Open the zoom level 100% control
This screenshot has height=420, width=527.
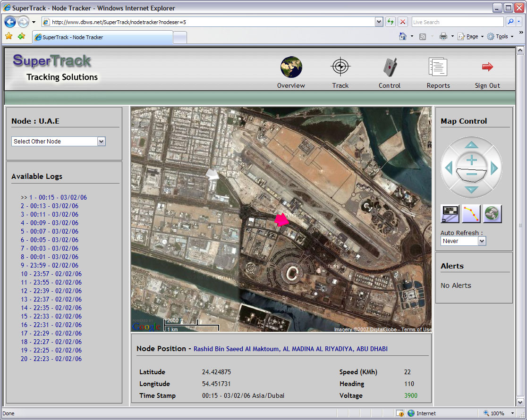pyautogui.click(x=499, y=413)
